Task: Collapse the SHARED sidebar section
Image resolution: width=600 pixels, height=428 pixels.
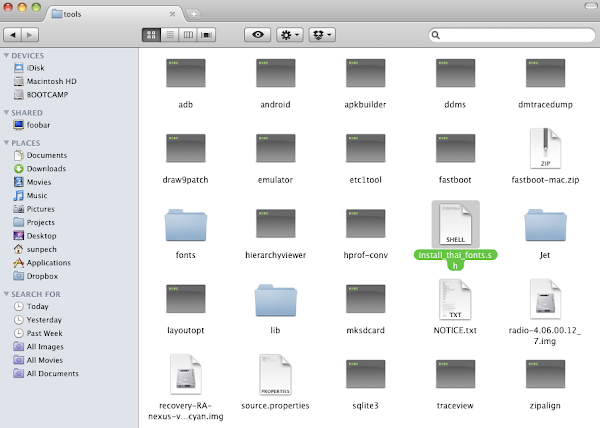Action: tap(6, 112)
